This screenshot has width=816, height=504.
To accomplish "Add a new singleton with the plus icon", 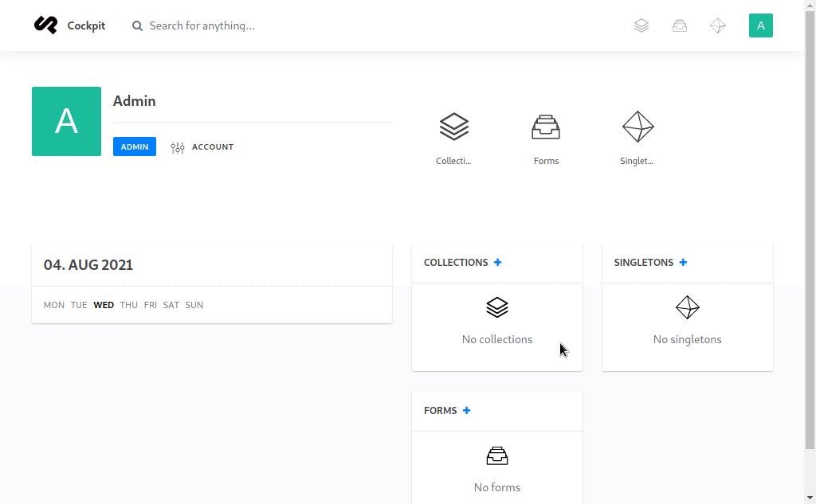I will 683,262.
